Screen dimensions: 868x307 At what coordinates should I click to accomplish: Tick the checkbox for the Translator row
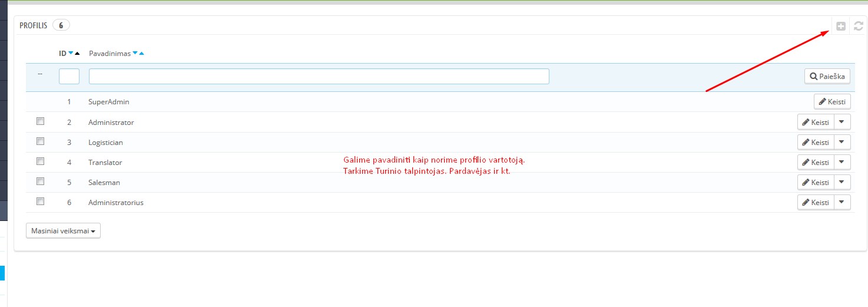point(41,161)
